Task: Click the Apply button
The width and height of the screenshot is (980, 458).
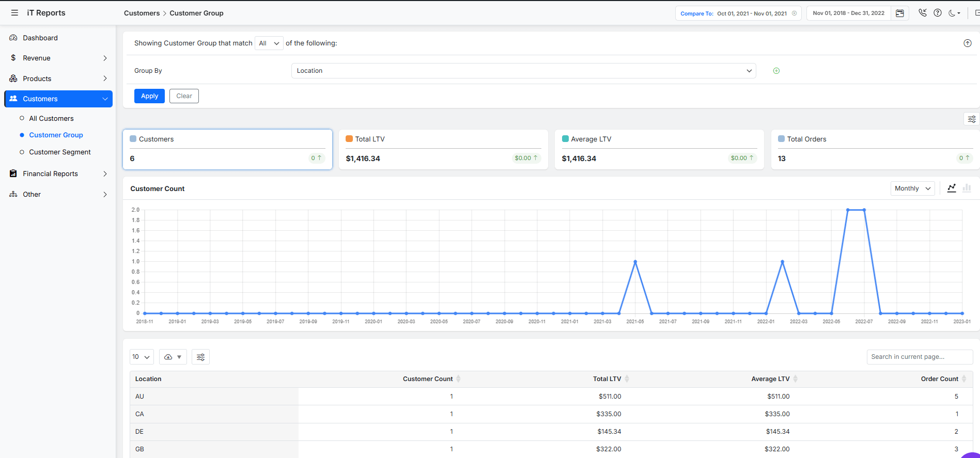Action: tap(149, 96)
